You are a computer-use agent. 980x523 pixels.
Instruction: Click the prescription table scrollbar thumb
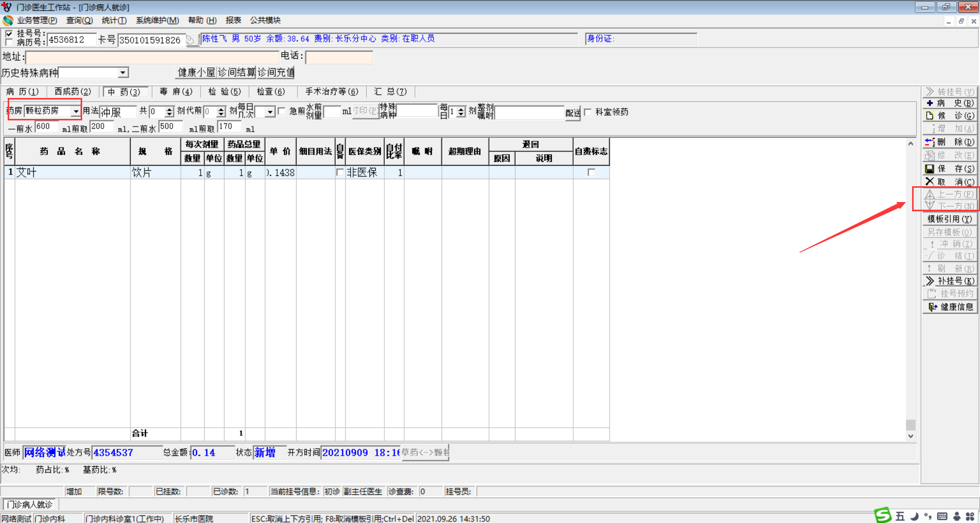(911, 425)
